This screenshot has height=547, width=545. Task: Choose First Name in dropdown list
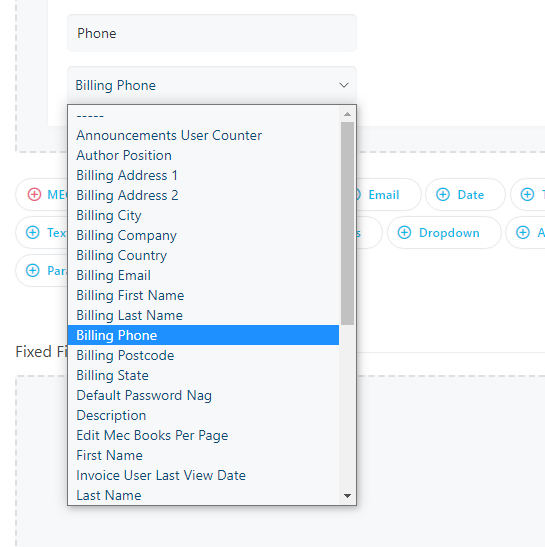pos(203,456)
